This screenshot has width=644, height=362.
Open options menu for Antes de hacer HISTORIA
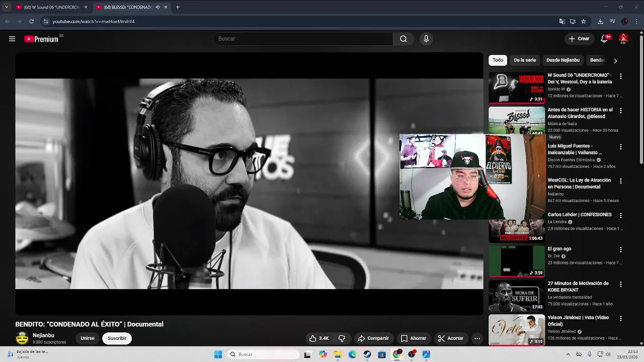click(621, 111)
